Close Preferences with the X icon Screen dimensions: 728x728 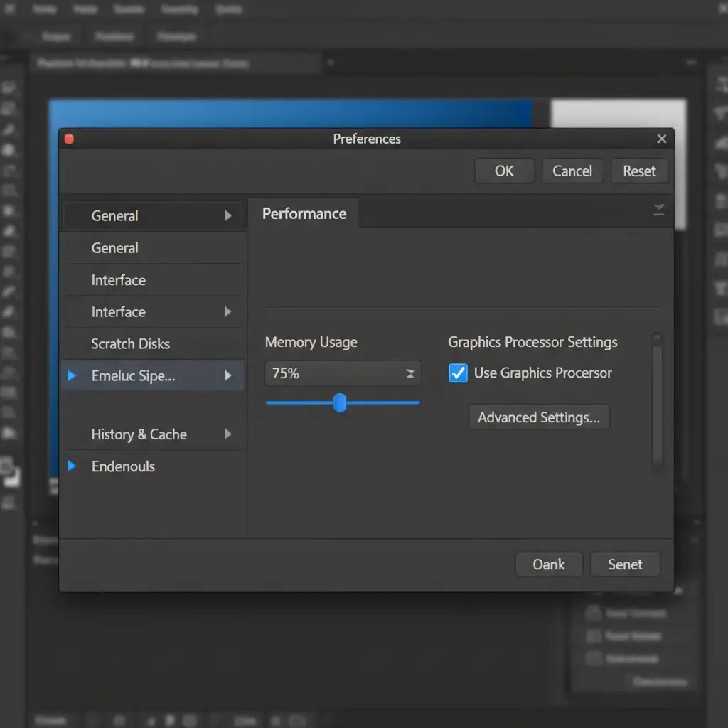[661, 139]
